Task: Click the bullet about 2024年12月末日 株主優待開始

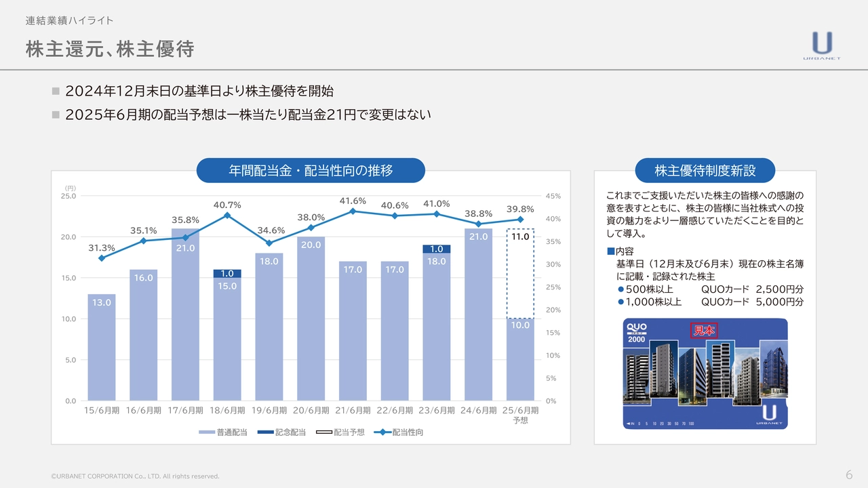Action: 199,91
